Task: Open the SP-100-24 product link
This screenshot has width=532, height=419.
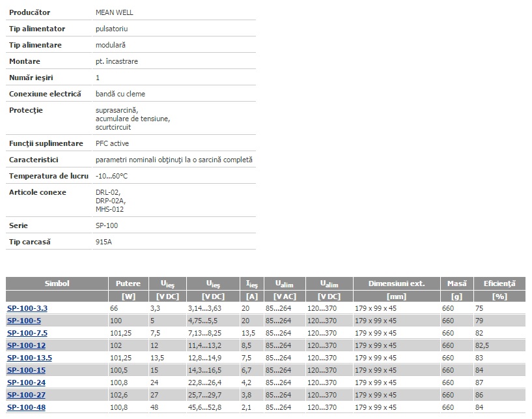Action: click(x=26, y=383)
